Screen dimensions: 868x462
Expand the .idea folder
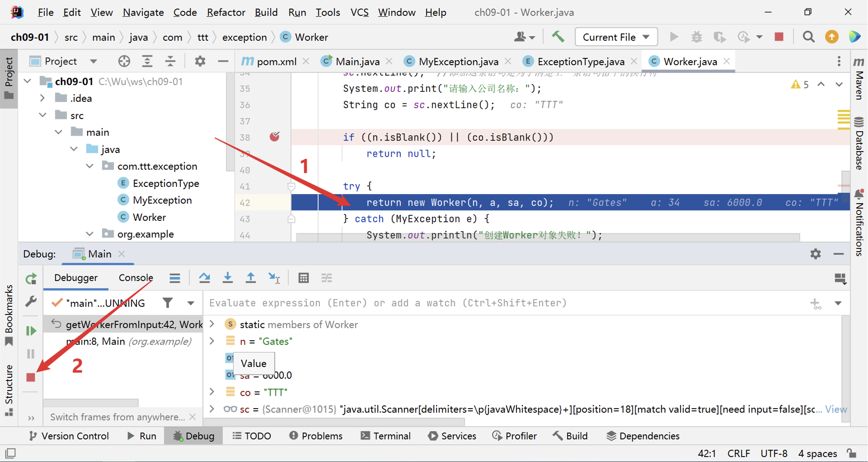click(x=43, y=98)
